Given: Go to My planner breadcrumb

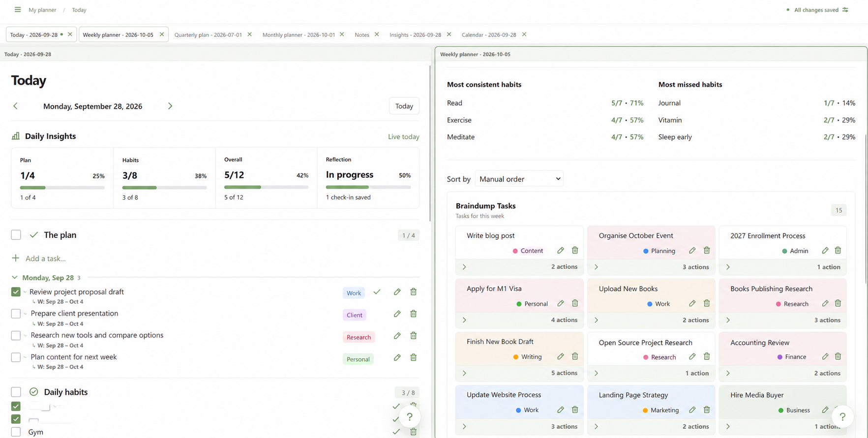Looking at the screenshot, I should [42, 10].
